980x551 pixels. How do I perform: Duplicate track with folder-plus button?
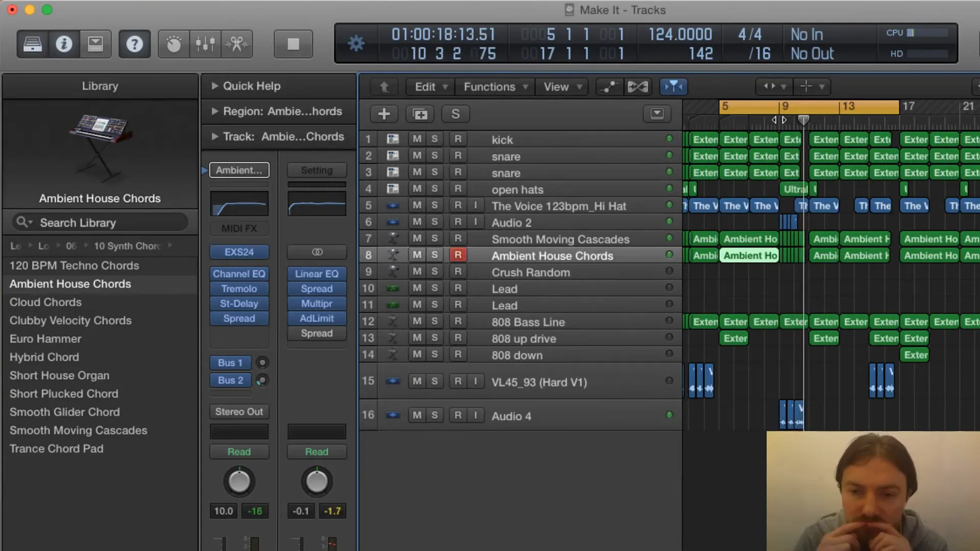coord(420,114)
